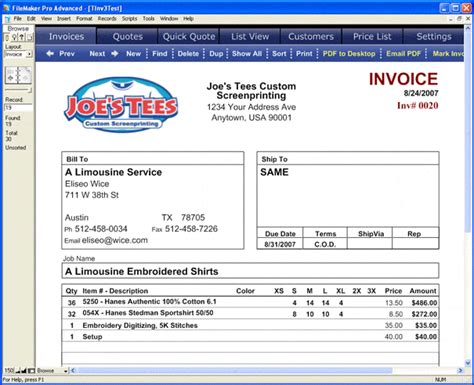The height and width of the screenshot is (385, 474).
Task: Click the email eliseo@wice.com
Action: [115, 240]
